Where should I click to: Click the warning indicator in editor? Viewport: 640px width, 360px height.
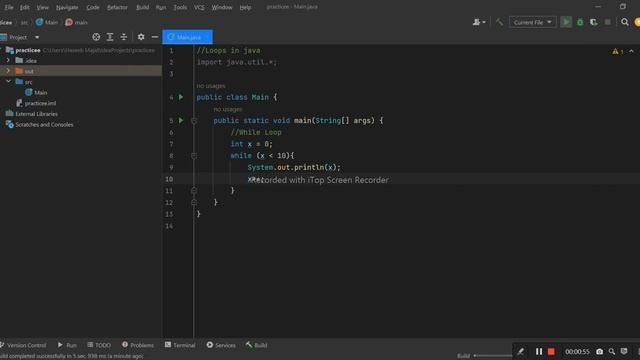[x=618, y=51]
